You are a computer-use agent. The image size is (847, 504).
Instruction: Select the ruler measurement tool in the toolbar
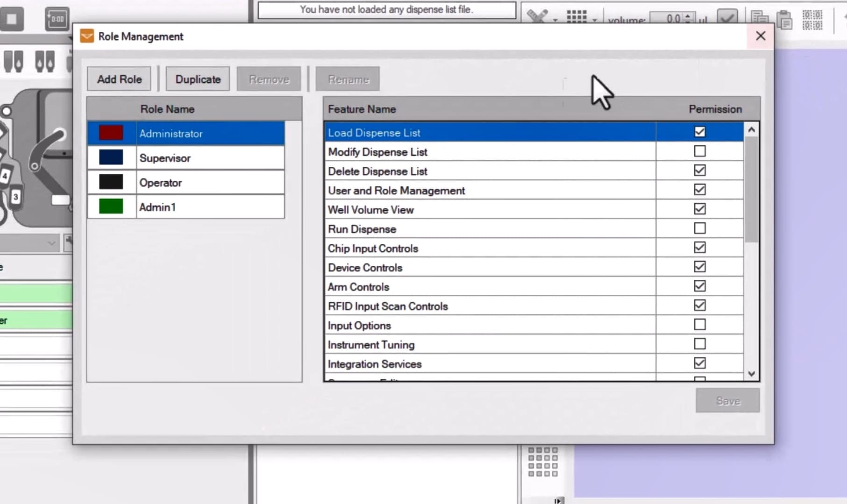click(x=537, y=15)
